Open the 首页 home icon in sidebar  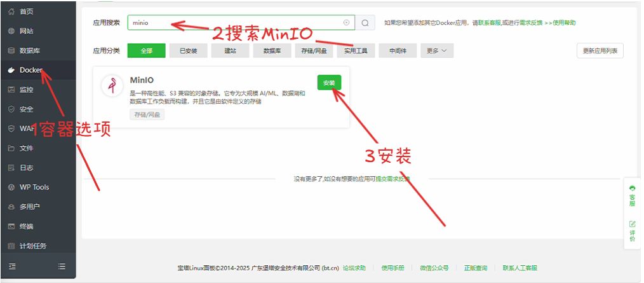[11, 11]
